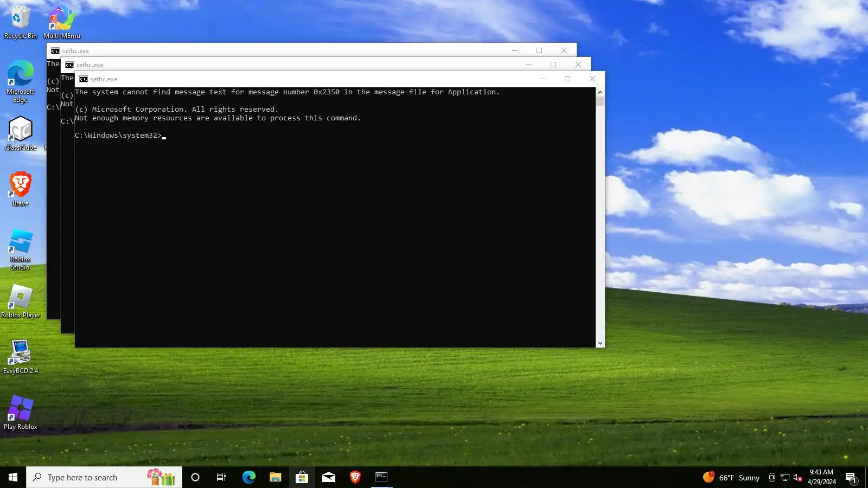
Task: Click the muted volume tray icon
Action: click(797, 478)
